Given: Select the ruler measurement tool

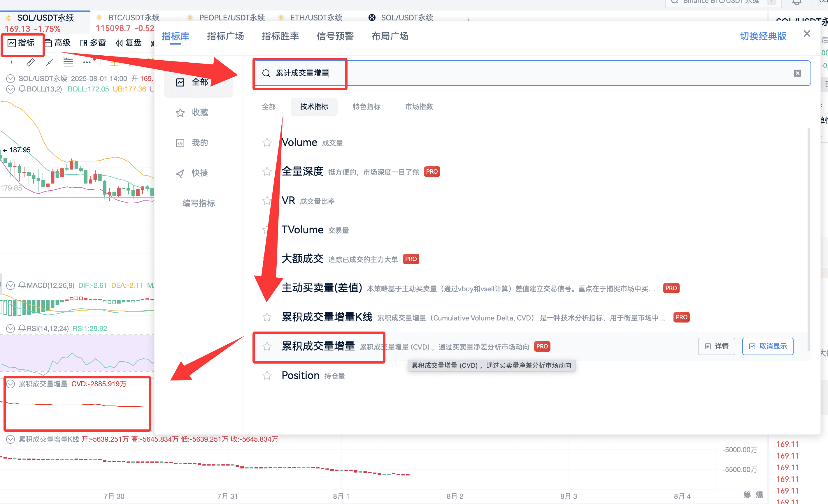Looking at the screenshot, I should pyautogui.click(x=31, y=62).
